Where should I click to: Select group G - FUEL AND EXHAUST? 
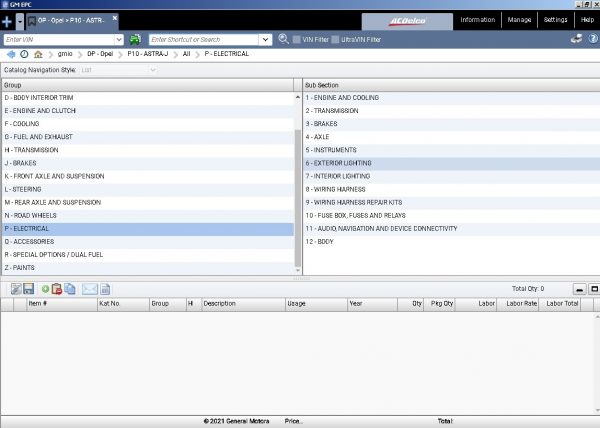(x=148, y=137)
